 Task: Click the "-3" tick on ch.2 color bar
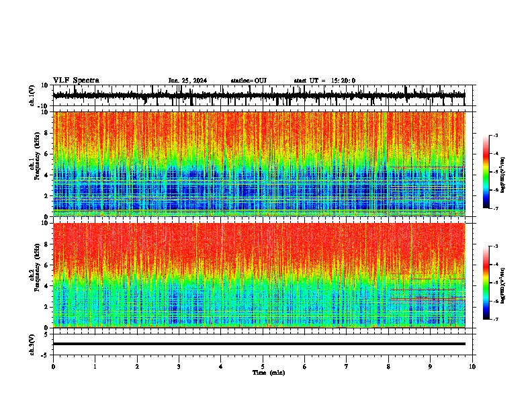tap(495, 246)
